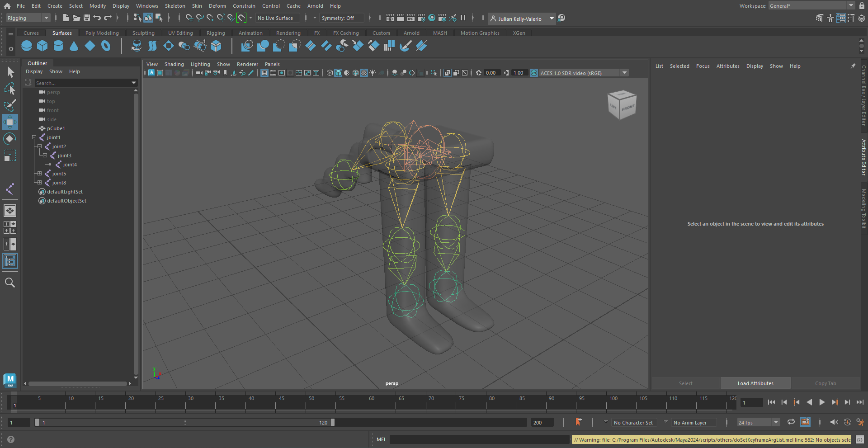Click the Copy Tab button
The image size is (868, 448).
tap(825, 383)
